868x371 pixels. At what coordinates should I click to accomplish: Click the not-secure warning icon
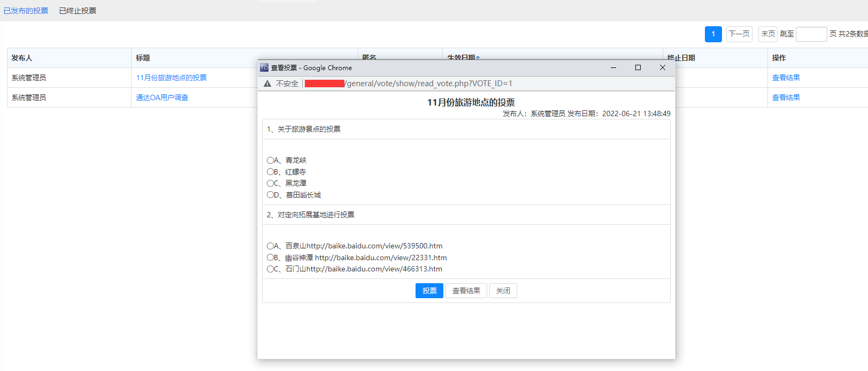(x=267, y=84)
